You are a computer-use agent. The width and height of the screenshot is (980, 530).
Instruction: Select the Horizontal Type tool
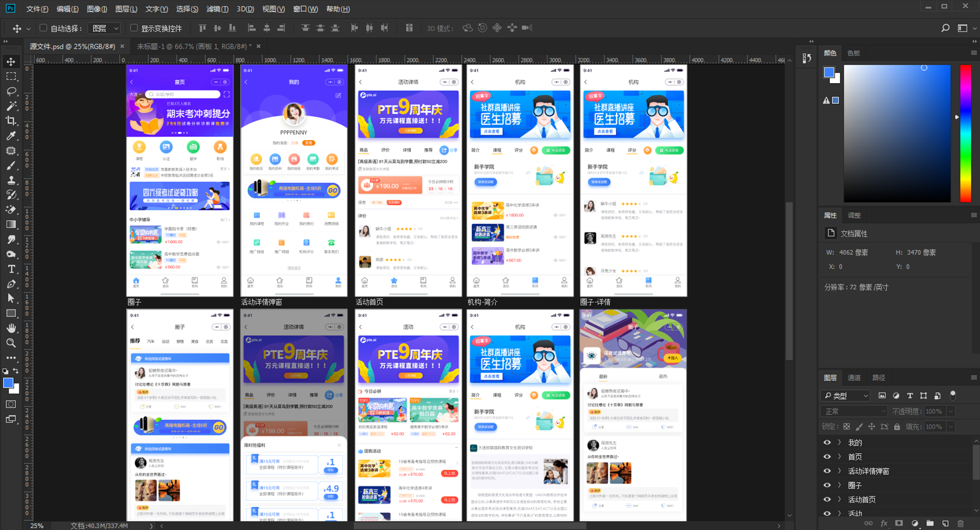pyautogui.click(x=11, y=269)
